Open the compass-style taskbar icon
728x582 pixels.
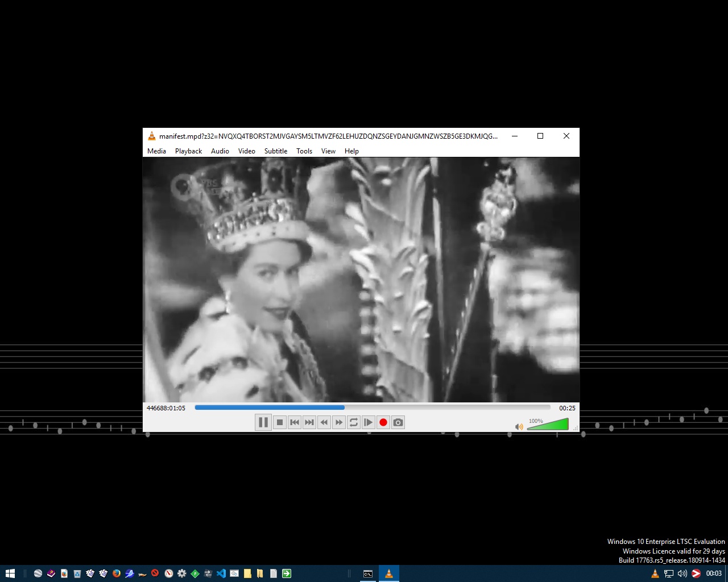[x=169, y=573]
